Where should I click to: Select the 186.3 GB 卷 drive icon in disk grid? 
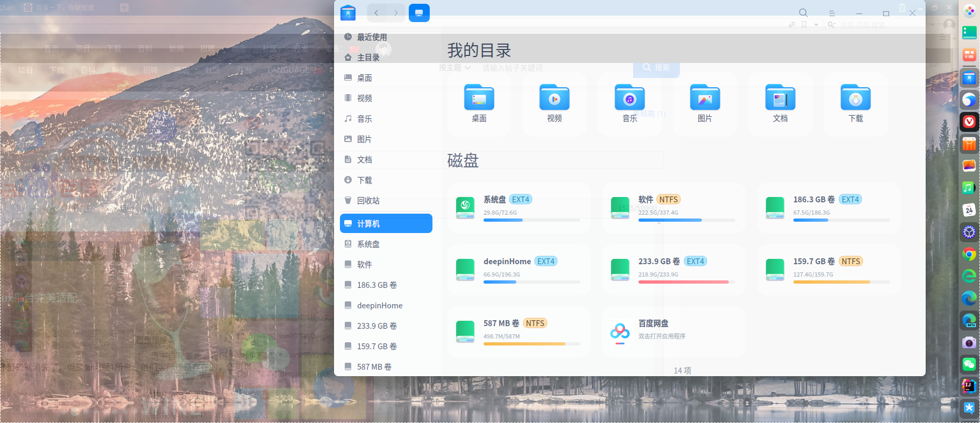click(x=775, y=208)
